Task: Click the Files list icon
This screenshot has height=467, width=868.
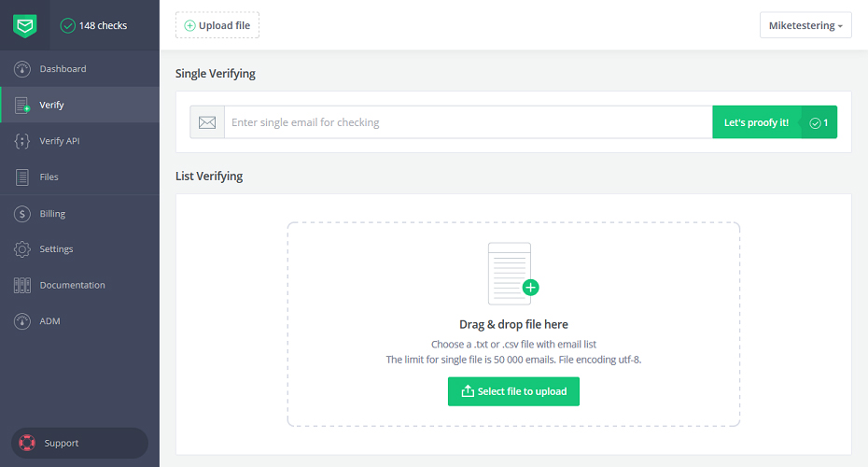Action: tap(22, 177)
